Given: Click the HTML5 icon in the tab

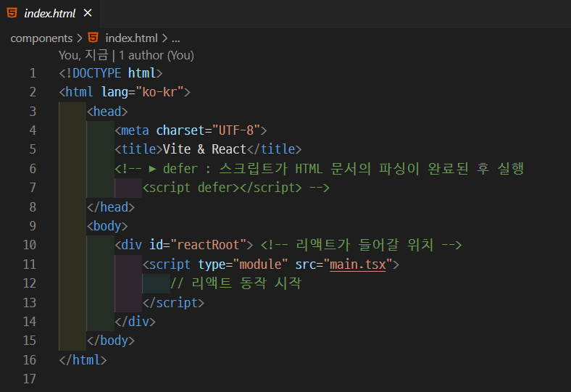Looking at the screenshot, I should [x=12, y=13].
